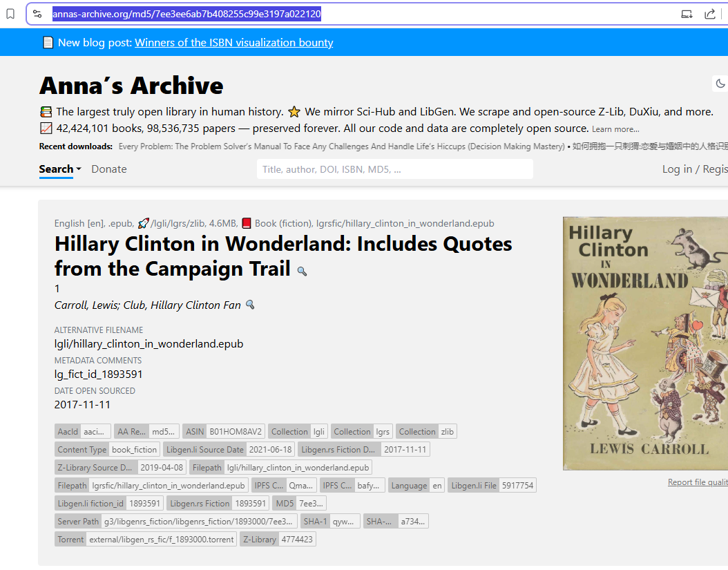Click the ASIN B01HOM8AV2 tag
This screenshot has width=728, height=570.
point(224,432)
